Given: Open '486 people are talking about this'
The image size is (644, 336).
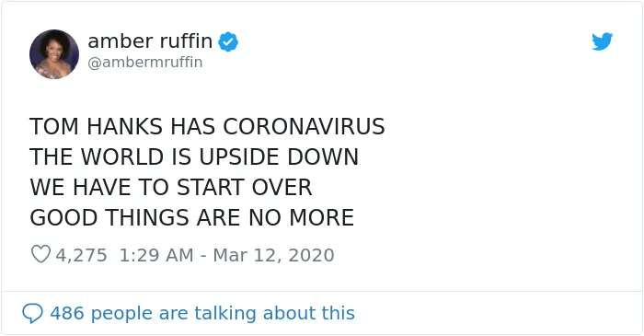Looking at the screenshot, I should [202, 313].
